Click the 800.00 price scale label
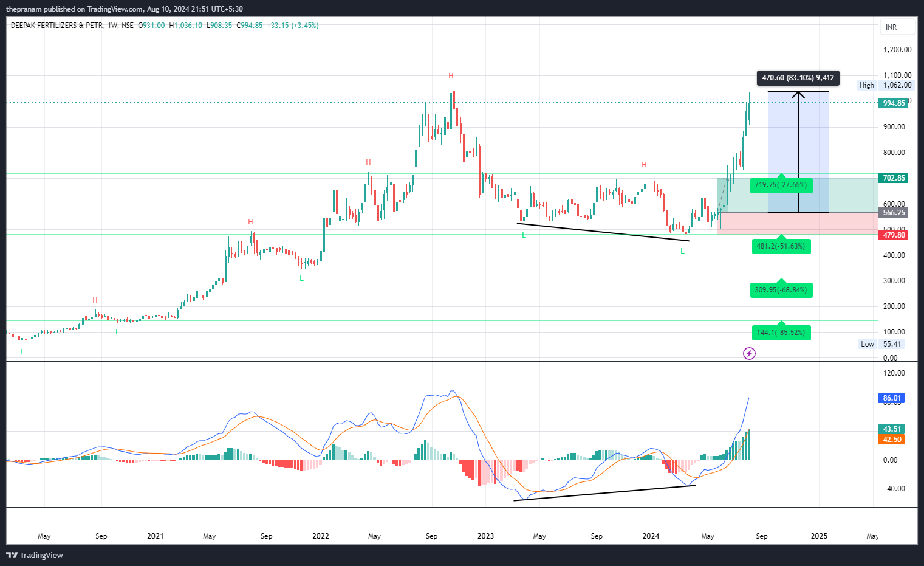924x566 pixels. pos(894,153)
